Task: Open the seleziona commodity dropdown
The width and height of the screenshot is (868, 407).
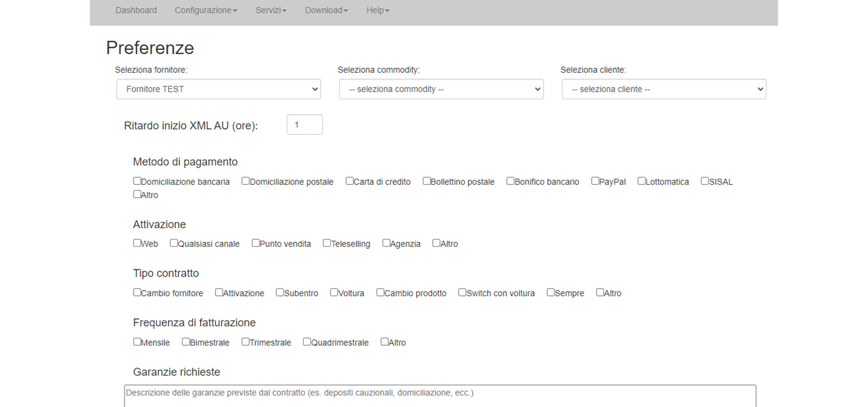Action: 441,89
